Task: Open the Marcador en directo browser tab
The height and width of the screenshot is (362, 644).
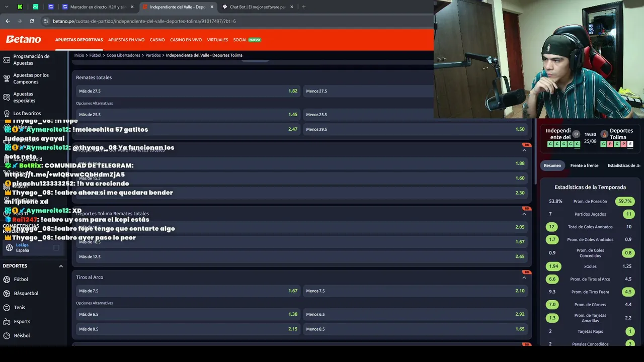Action: pyautogui.click(x=98, y=7)
